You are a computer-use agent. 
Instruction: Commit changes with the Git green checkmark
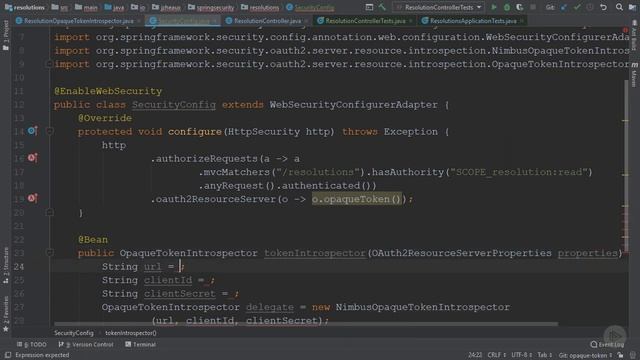tap(577, 7)
